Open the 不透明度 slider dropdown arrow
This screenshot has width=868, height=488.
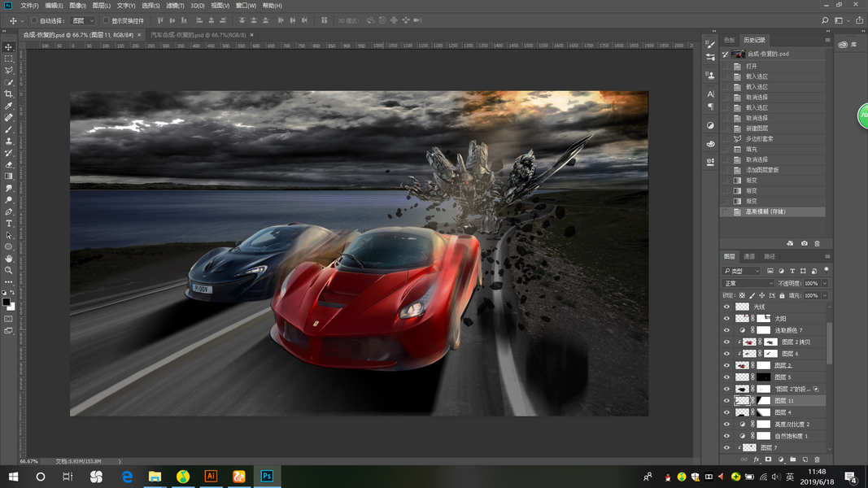[825, 283]
